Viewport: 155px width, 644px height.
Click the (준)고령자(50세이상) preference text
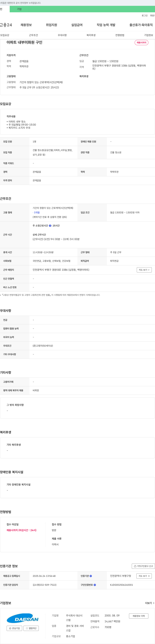coord(43,346)
